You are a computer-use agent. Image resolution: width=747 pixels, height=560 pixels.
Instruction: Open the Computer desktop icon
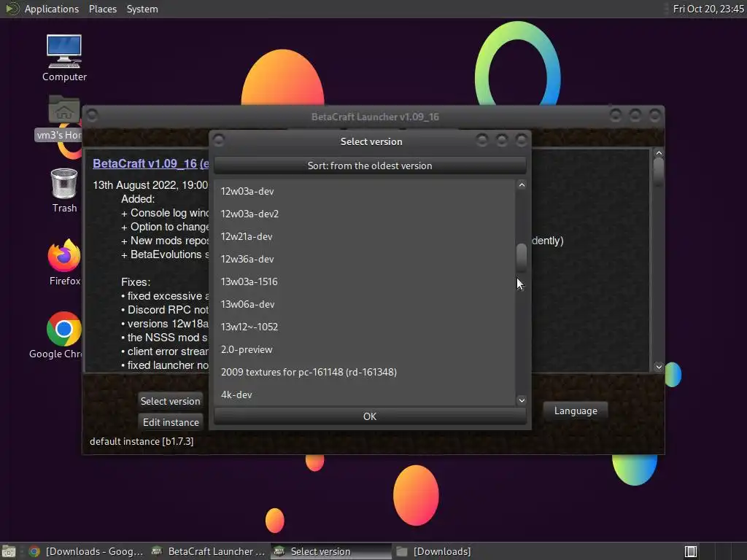click(x=64, y=57)
